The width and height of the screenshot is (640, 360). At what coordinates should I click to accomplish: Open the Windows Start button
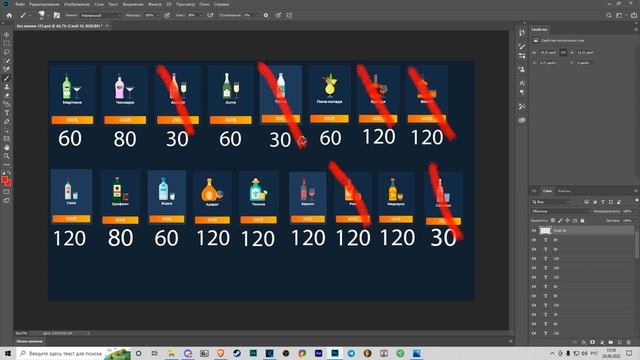click(x=8, y=353)
